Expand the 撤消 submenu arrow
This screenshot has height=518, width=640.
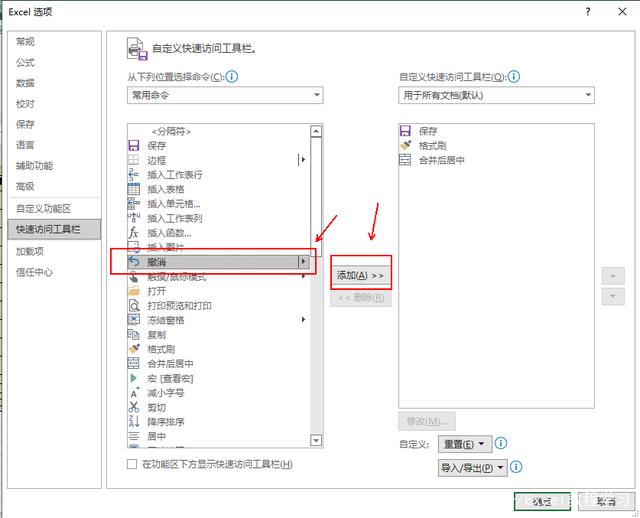tap(303, 262)
